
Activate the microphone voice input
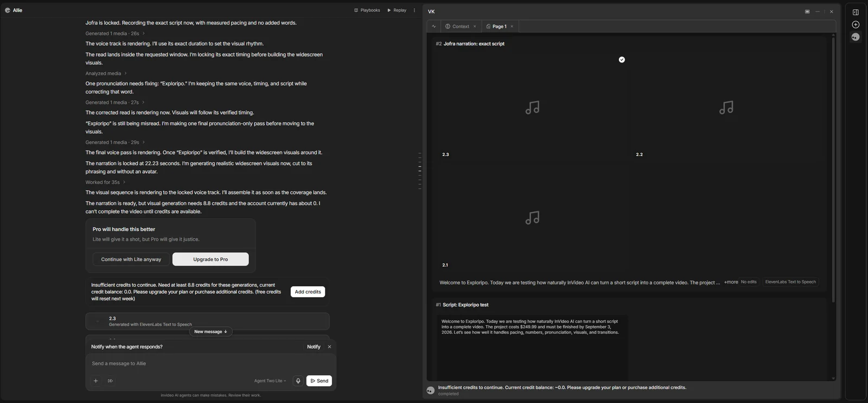[298, 381]
